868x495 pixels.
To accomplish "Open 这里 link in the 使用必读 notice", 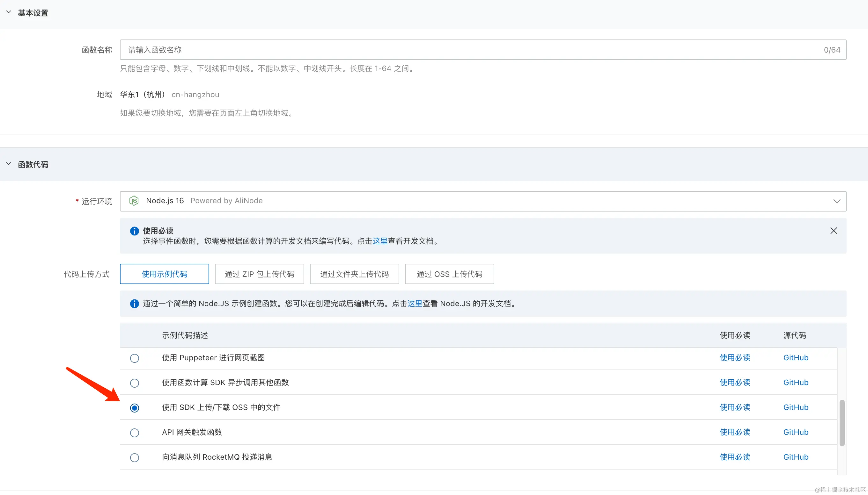I will click(380, 241).
